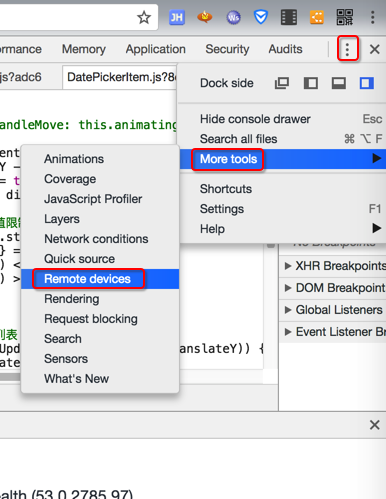Click the bookmark star in address bar

tap(144, 17)
